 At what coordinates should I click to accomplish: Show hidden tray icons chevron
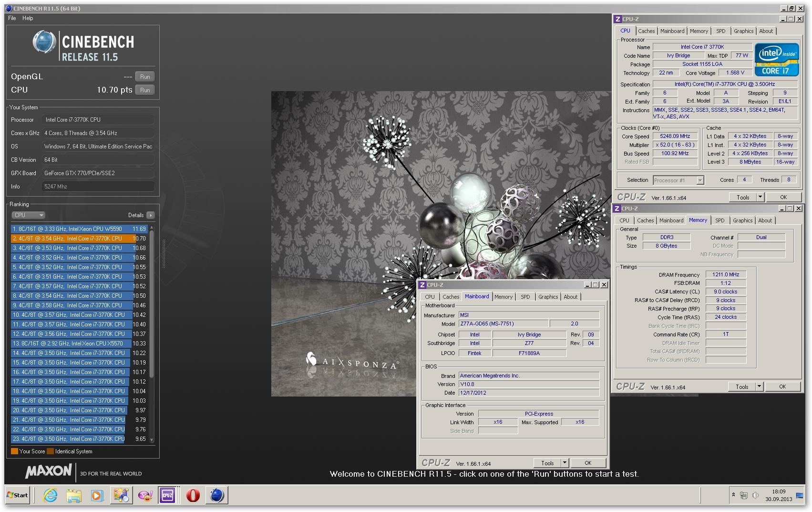pyautogui.click(x=733, y=495)
